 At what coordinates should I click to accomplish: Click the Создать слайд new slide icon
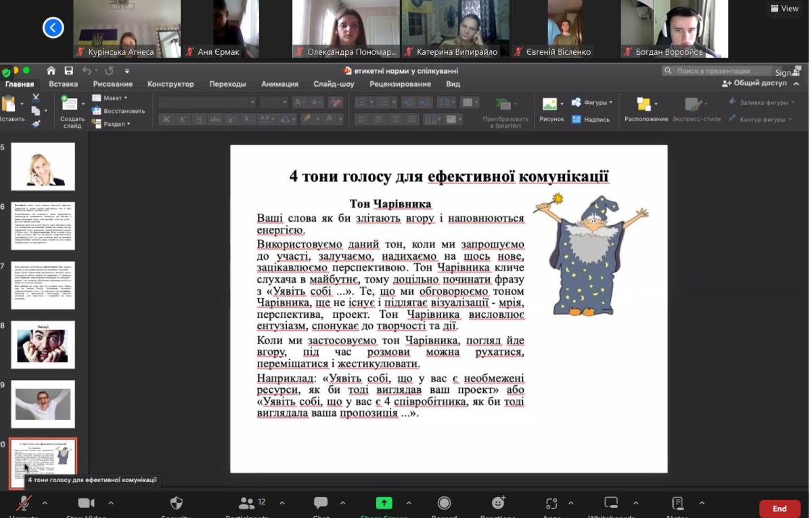(x=71, y=105)
